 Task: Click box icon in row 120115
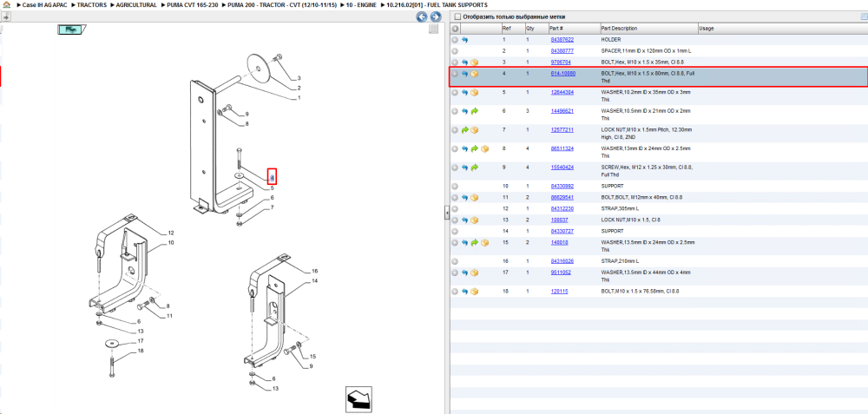click(475, 291)
